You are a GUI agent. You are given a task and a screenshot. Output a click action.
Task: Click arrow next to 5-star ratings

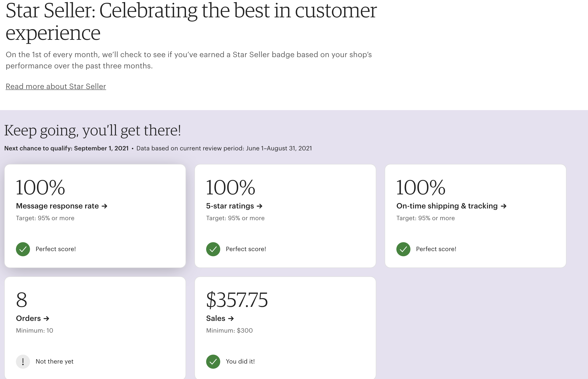coord(259,206)
